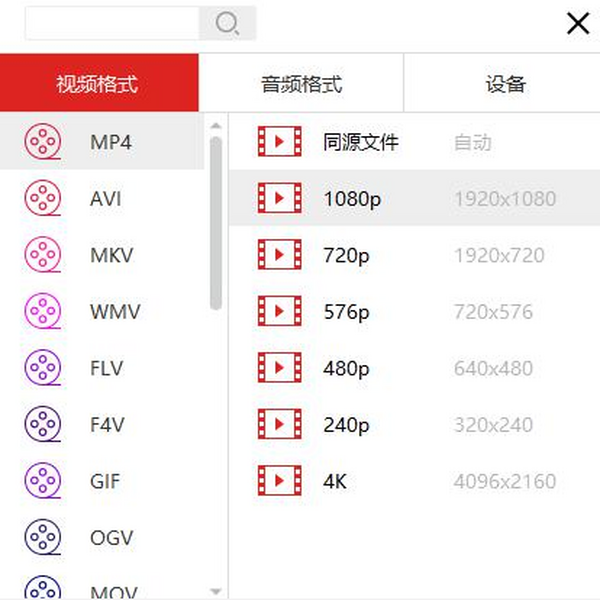Click the 240p filmstrip icon
The height and width of the screenshot is (600, 600).
280,424
